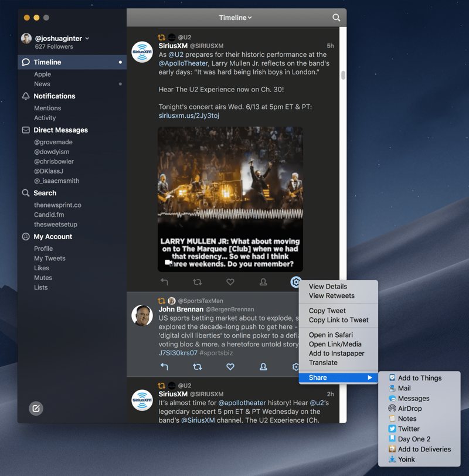Image resolution: width=469 pixels, height=476 pixels.
Task: Click SiriusXM avatar on the 2h tweet
Action: [142, 400]
